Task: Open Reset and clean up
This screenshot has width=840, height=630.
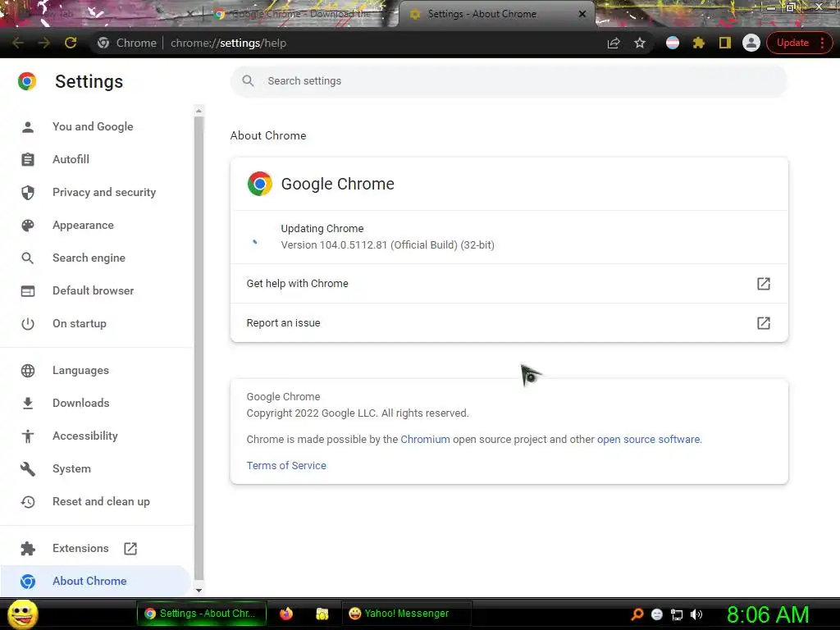Action: pyautogui.click(x=101, y=501)
